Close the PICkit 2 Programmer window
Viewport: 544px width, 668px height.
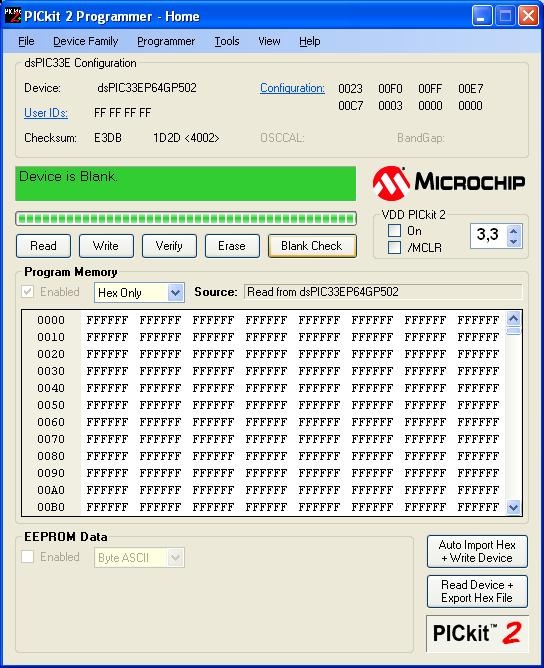click(528, 16)
